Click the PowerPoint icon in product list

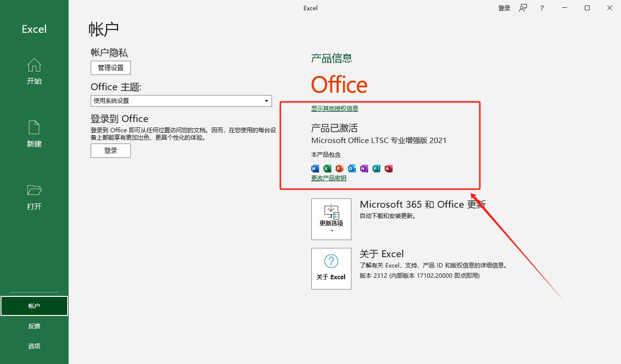click(340, 169)
